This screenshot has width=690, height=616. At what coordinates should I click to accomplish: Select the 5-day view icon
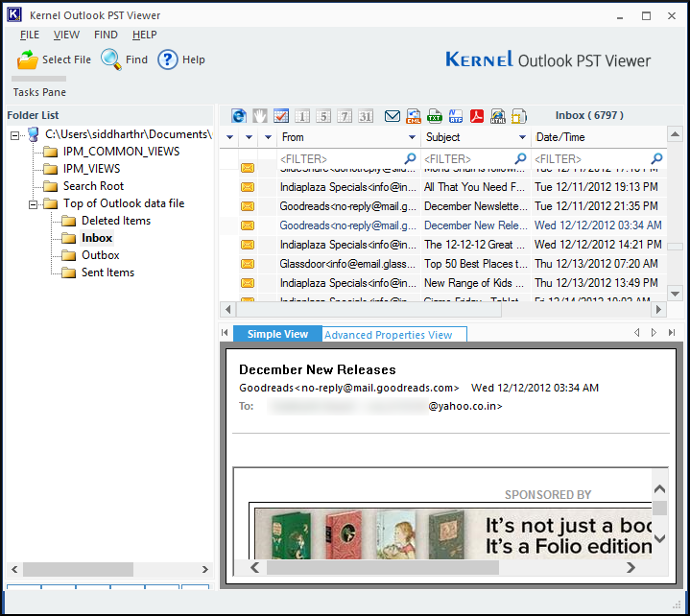(323, 116)
